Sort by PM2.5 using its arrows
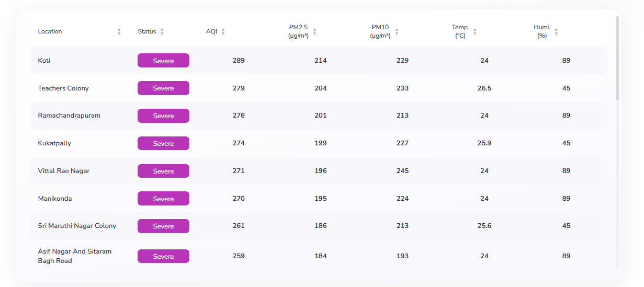The width and height of the screenshot is (644, 287). pyautogui.click(x=314, y=32)
